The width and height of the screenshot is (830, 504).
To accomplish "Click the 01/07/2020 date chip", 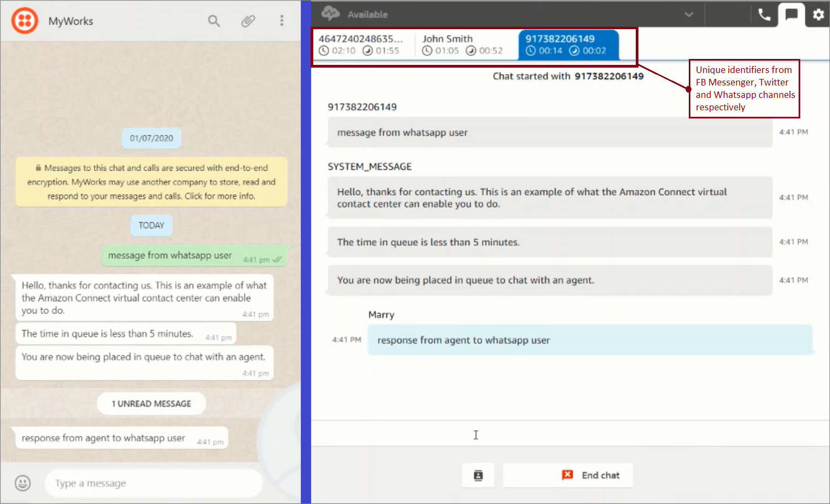I will click(x=151, y=138).
